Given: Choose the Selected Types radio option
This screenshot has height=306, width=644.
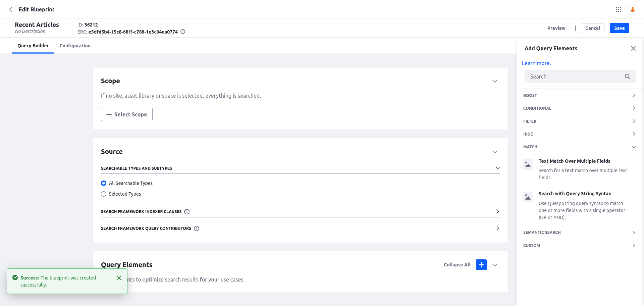Looking at the screenshot, I should 104,194.
